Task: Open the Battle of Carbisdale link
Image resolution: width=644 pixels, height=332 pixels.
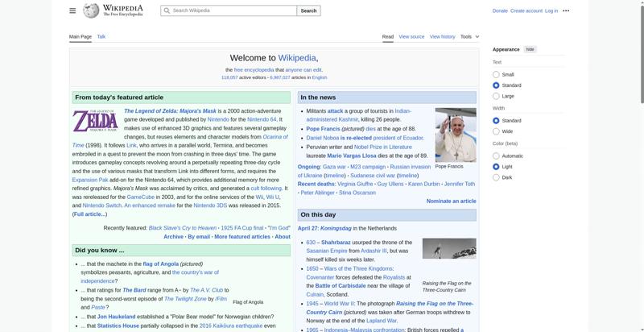Action: pos(341,286)
